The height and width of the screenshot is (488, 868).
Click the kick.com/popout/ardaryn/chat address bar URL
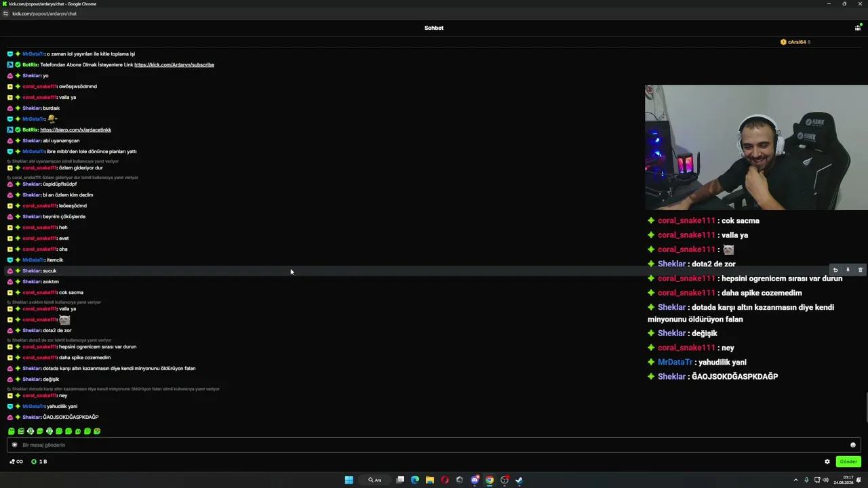coord(44,14)
